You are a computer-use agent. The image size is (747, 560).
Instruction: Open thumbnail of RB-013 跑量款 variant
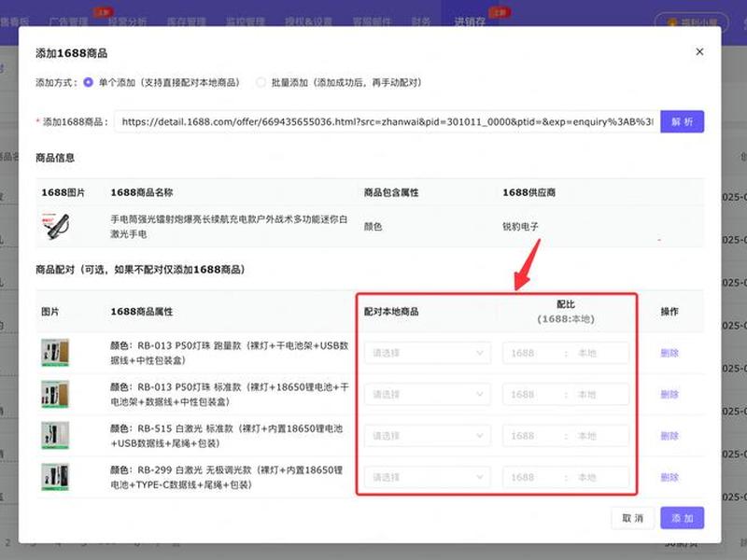pyautogui.click(x=55, y=353)
